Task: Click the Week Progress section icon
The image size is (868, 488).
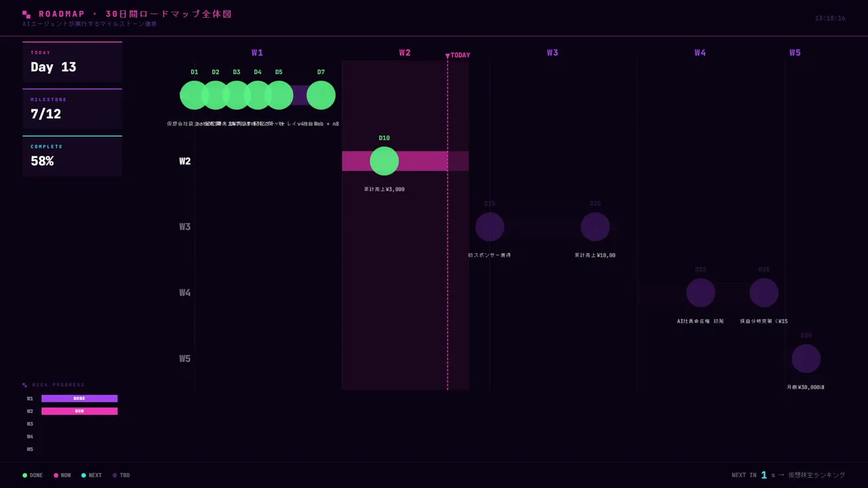Action: pos(25,385)
